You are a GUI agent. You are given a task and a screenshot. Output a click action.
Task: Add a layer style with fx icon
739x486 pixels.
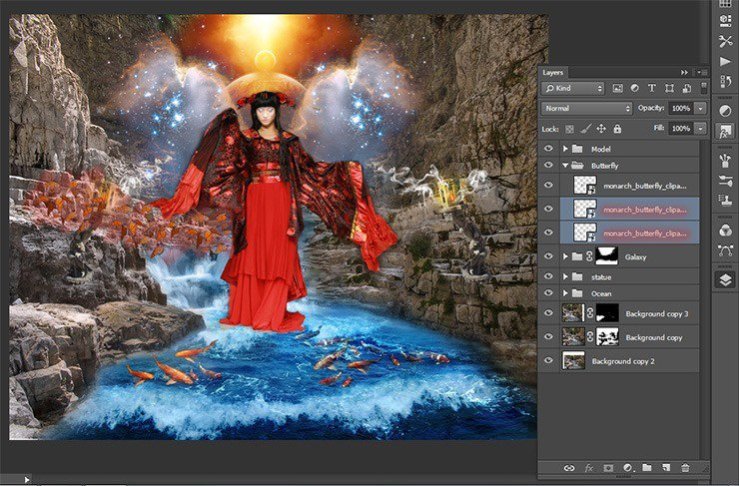pos(589,468)
